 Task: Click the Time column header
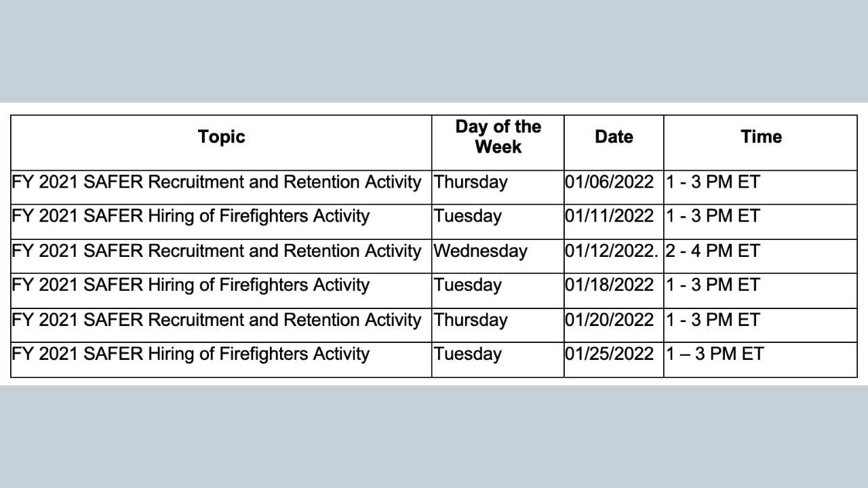(761, 137)
